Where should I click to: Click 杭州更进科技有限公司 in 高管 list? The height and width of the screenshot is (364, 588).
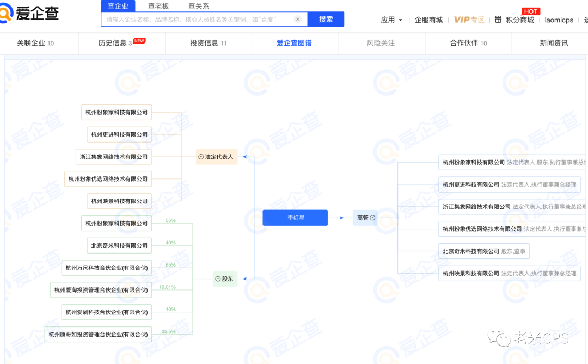(x=510, y=184)
